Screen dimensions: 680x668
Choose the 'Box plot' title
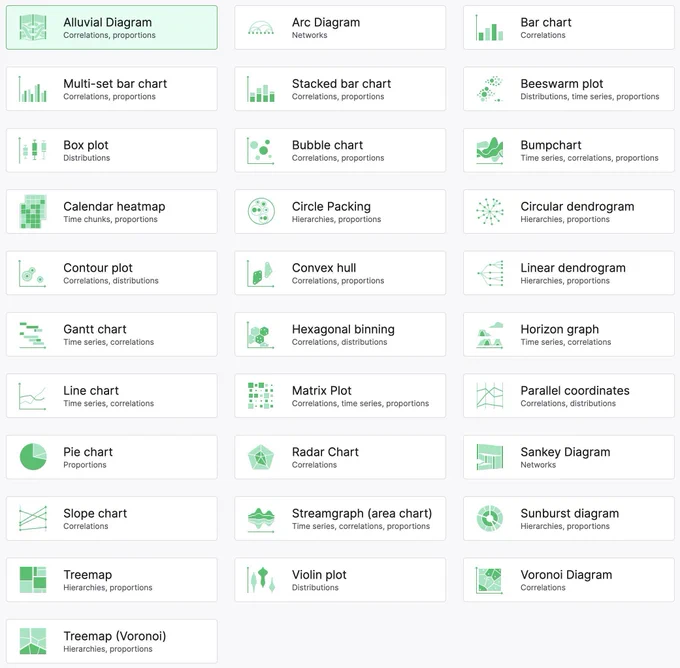click(x=86, y=145)
